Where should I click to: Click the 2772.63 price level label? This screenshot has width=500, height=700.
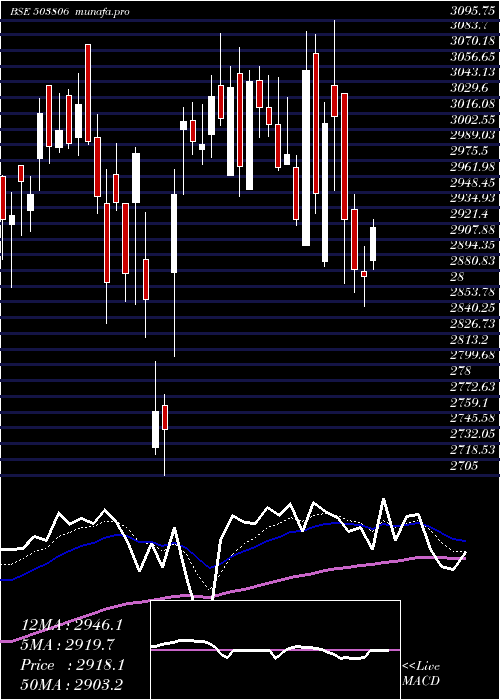[x=473, y=387]
